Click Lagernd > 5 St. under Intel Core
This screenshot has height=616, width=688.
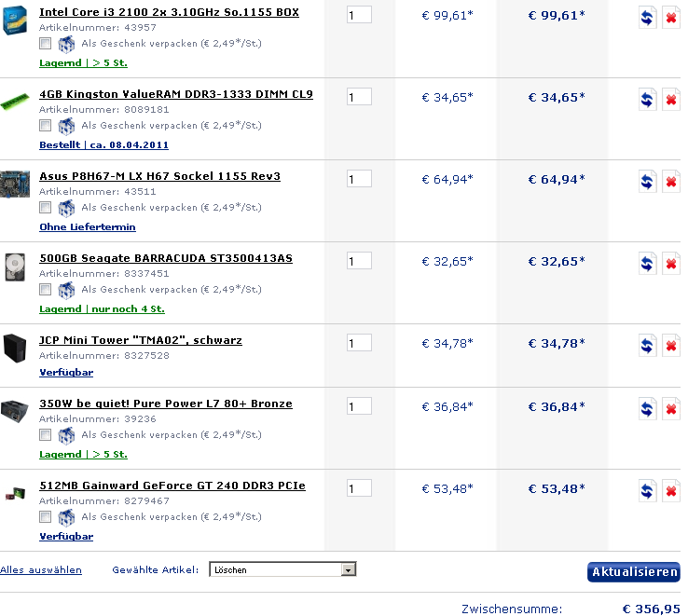point(83,63)
